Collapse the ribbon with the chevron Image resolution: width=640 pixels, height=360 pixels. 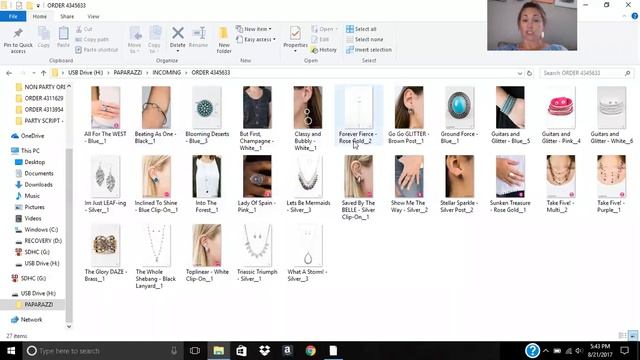pyautogui.click(x=624, y=16)
